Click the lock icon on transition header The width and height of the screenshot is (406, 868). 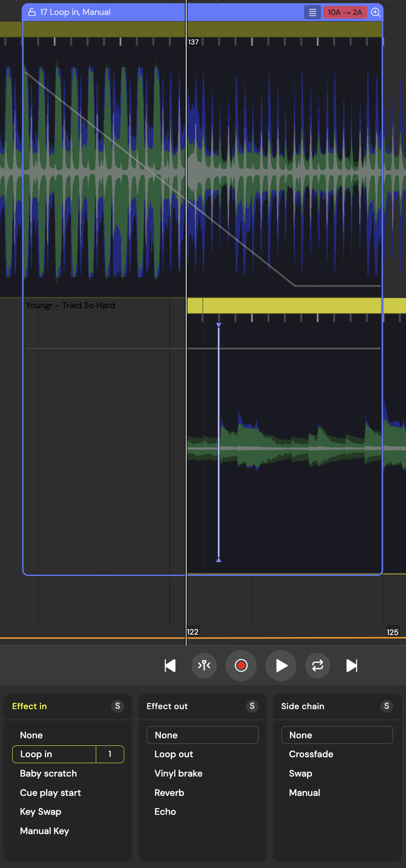[32, 13]
